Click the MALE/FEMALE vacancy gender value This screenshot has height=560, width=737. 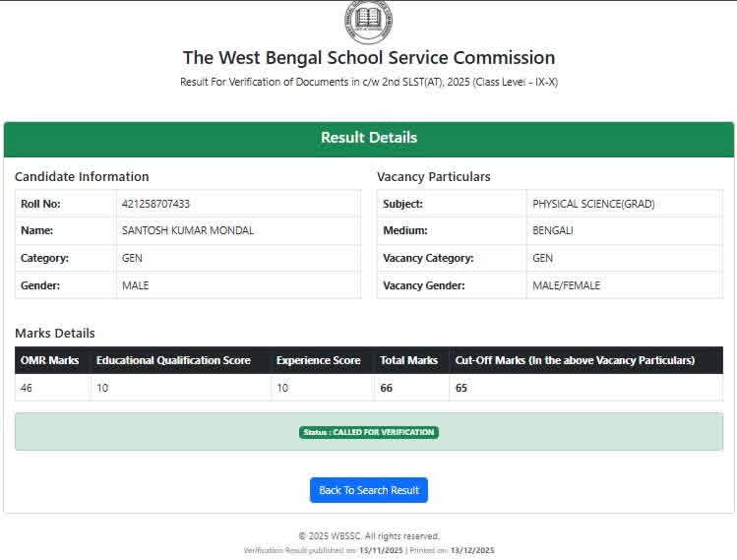point(566,285)
